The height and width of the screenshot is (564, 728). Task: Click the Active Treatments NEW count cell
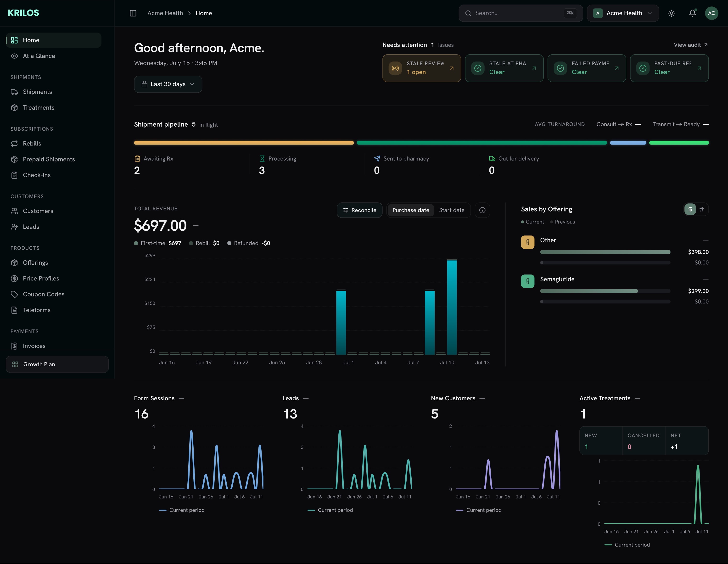point(601,441)
